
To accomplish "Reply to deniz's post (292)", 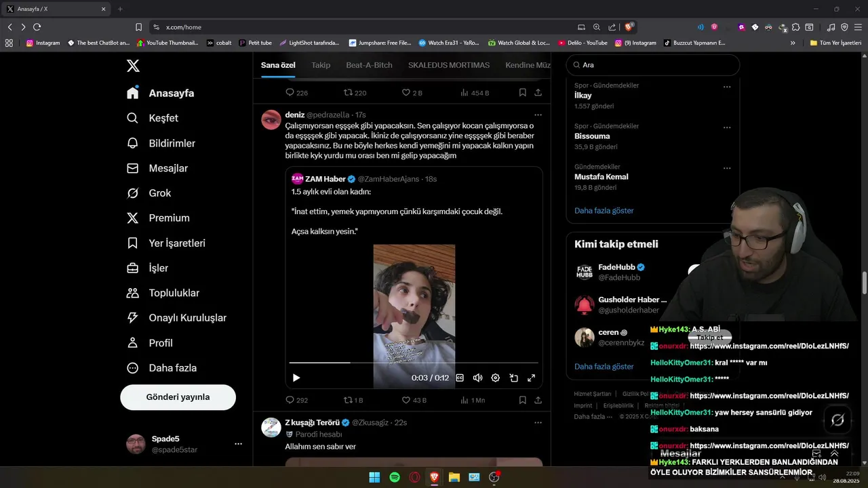I will tap(296, 400).
